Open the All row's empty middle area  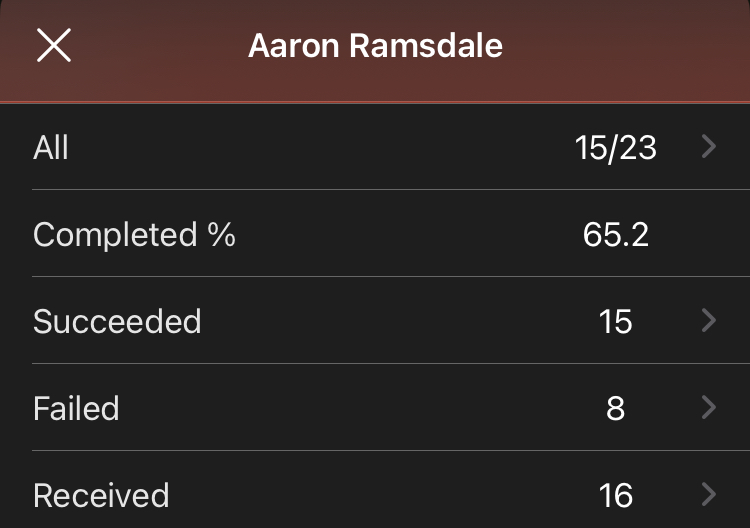[x=320, y=146]
